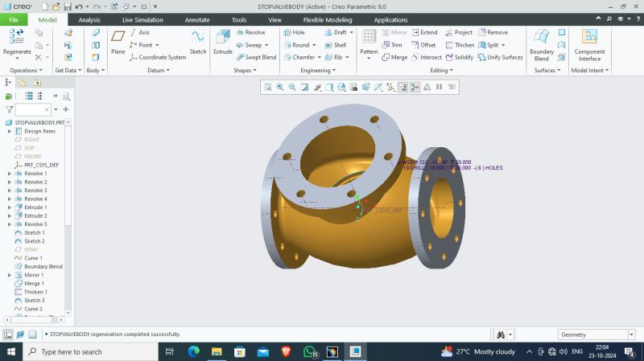
Task: Click the Shell tool
Action: [335, 45]
